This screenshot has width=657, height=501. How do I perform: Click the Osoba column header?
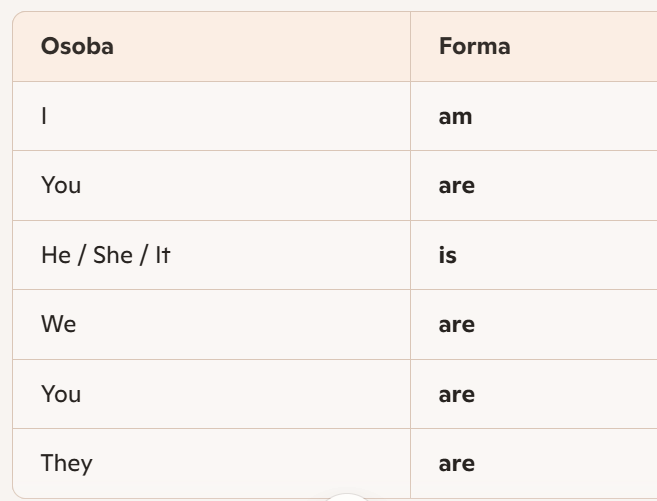pyautogui.click(x=77, y=46)
